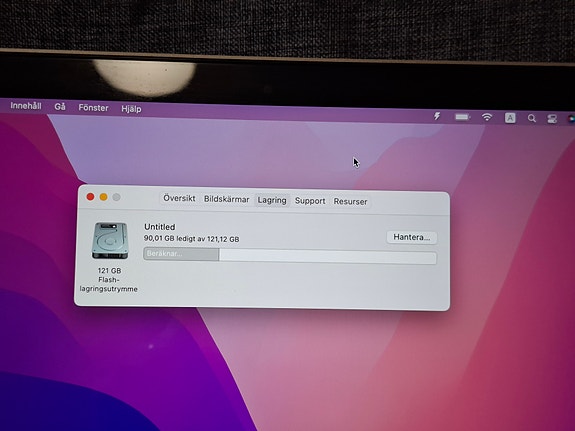Open the Fönster menu
This screenshot has height=431, width=575.
pyautogui.click(x=93, y=108)
